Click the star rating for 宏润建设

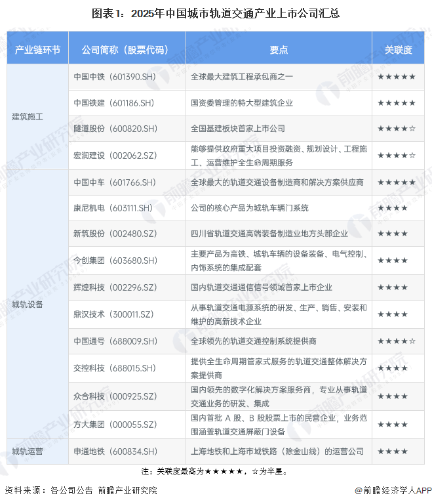(396, 156)
